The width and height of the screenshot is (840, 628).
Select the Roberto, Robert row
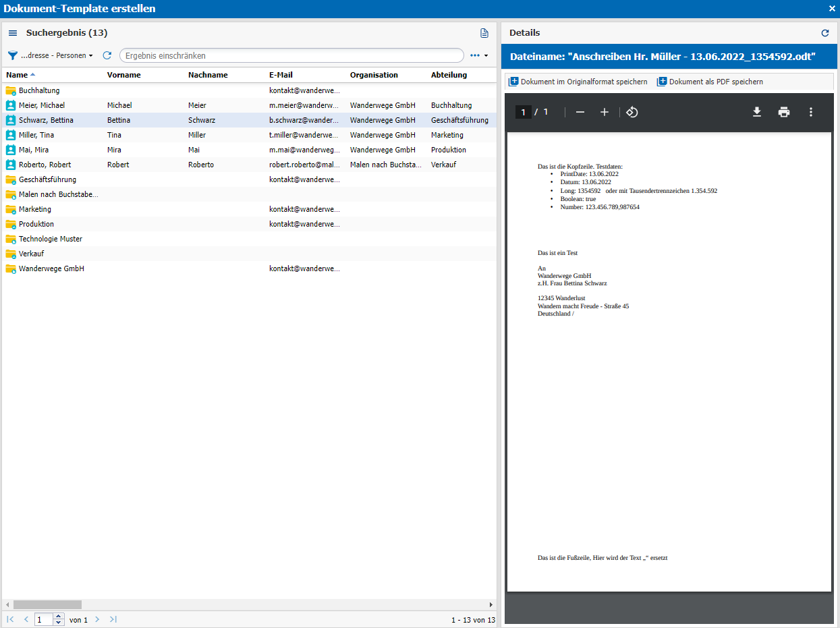click(x=249, y=165)
